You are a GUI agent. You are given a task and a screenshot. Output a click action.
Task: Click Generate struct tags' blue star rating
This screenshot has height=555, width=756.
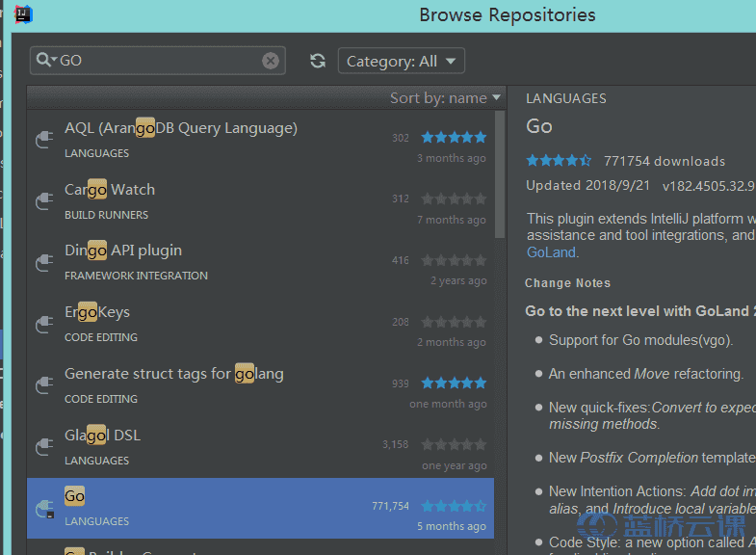[454, 383]
